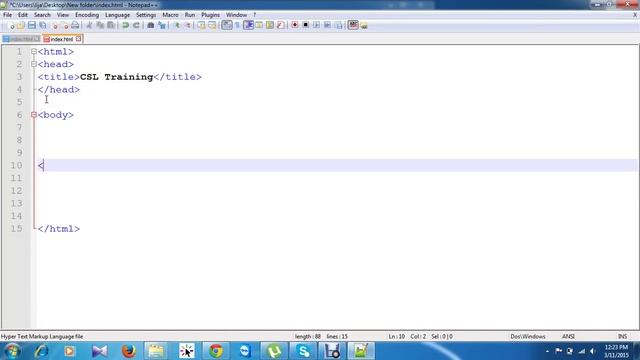
Task: Click the Save All toolbar icon
Action: [42, 25]
